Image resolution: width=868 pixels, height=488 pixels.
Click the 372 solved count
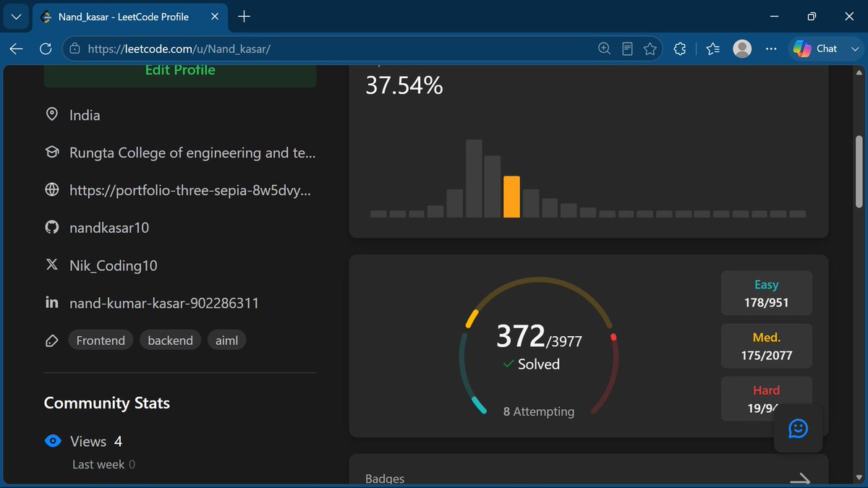(520, 336)
